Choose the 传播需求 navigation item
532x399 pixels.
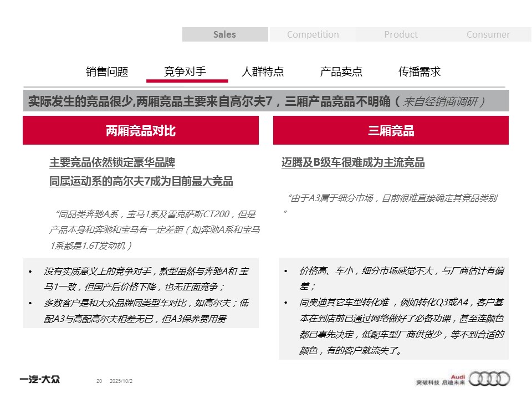click(x=420, y=71)
